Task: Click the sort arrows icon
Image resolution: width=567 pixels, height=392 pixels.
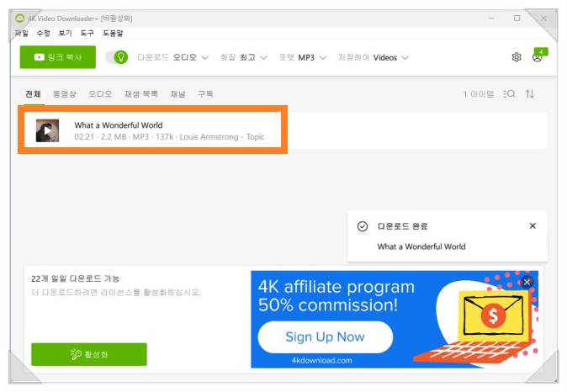Action: (x=530, y=94)
